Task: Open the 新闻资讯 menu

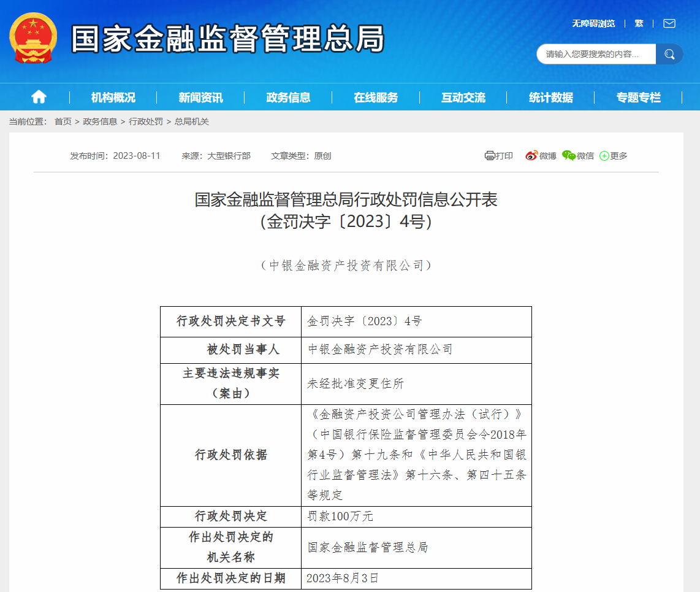Action: (x=200, y=98)
